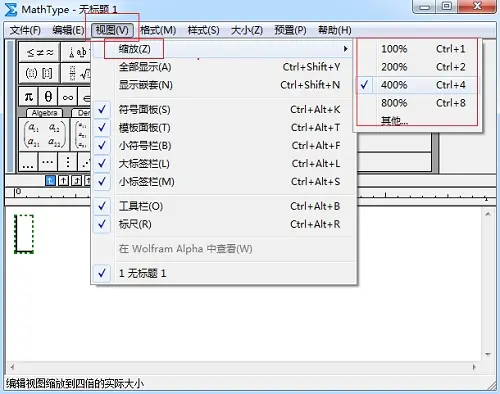The width and height of the screenshot is (500, 394).
Task: Open the relational symbols palette (≤ ≠ ≈)
Action: (x=40, y=52)
